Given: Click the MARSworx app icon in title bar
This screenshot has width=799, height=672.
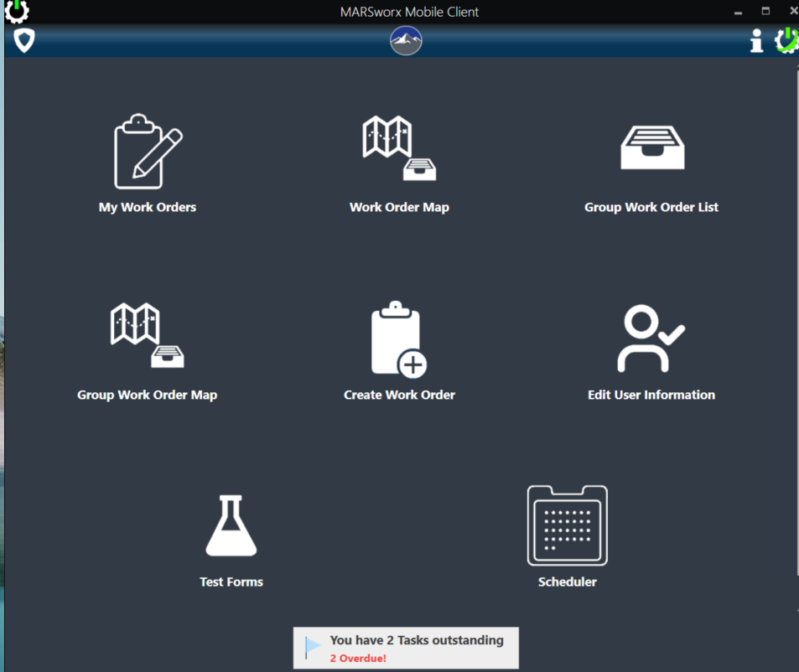Looking at the screenshot, I should tap(16, 11).
